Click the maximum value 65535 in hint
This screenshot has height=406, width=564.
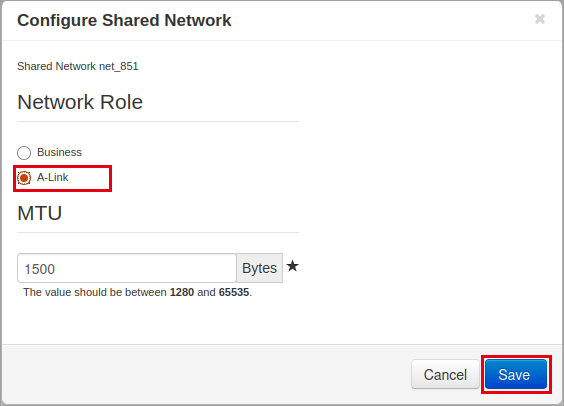coord(234,292)
